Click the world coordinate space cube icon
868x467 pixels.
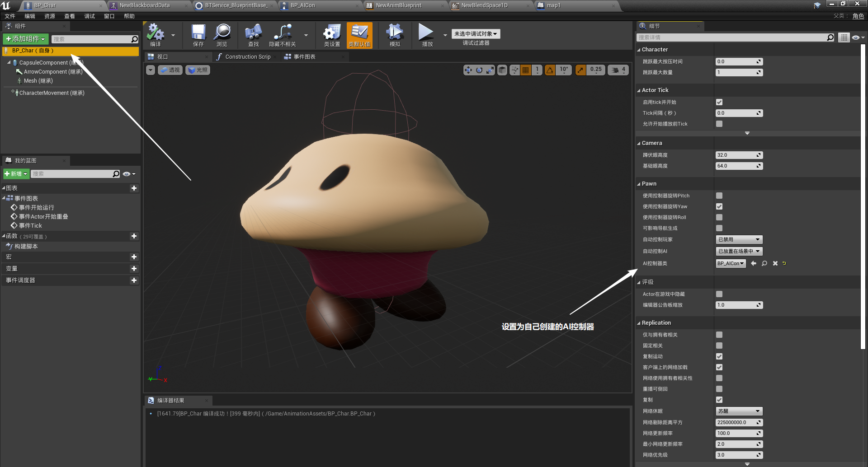[502, 70]
